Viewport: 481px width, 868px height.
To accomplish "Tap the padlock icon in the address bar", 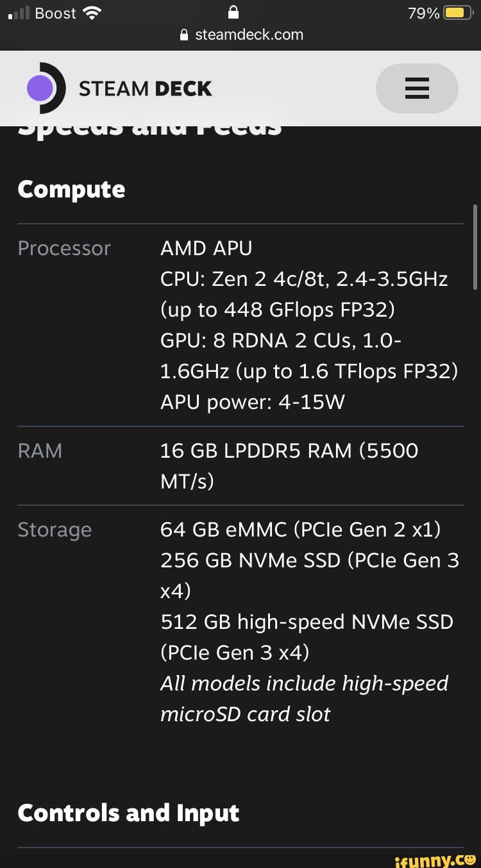I will 185,35.
